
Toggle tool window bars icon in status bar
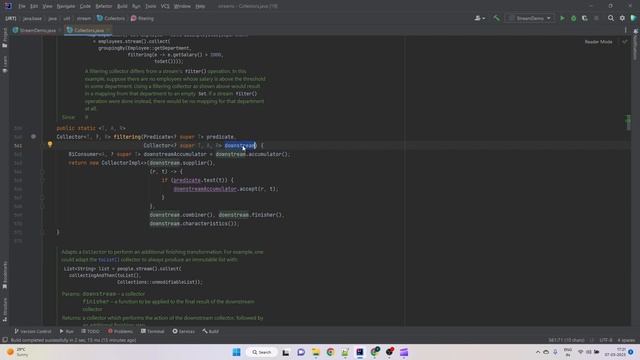coord(5,340)
